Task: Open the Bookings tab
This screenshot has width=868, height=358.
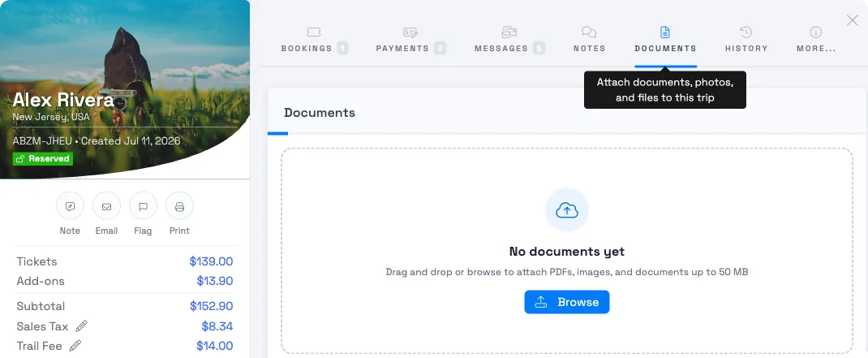Action: tap(314, 41)
